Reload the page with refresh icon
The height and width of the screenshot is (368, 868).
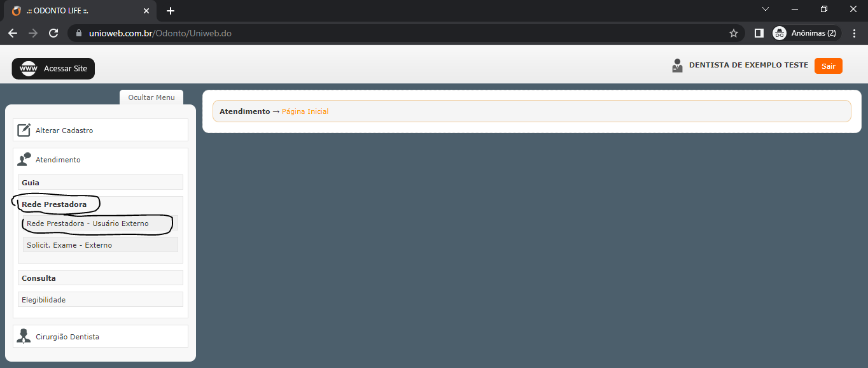[53, 33]
